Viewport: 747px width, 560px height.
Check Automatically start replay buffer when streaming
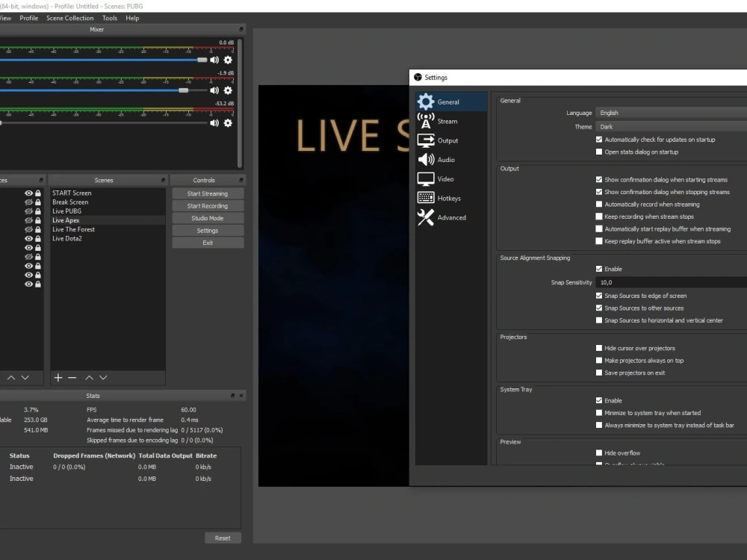point(599,229)
